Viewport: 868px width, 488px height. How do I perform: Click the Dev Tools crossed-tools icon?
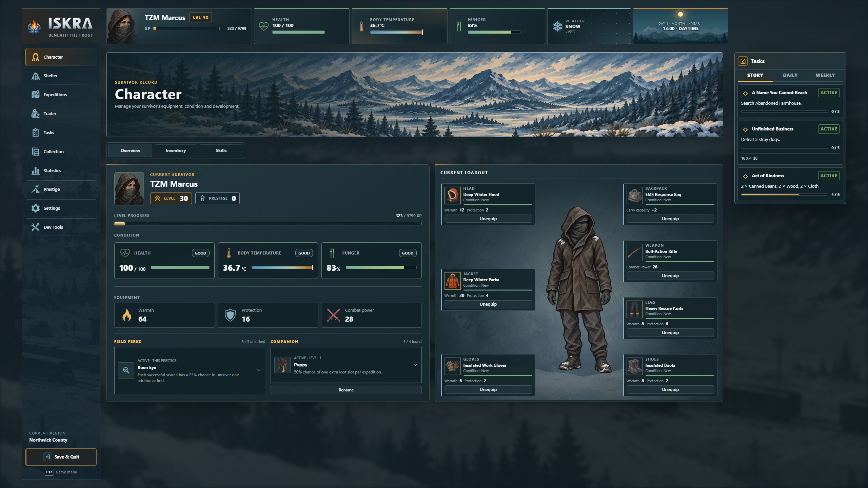(35, 227)
